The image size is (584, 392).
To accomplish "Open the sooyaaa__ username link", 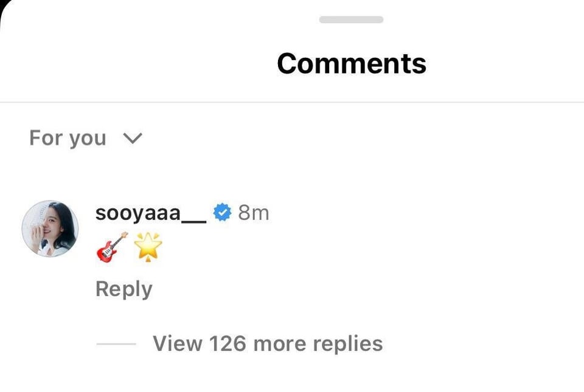I will click(x=151, y=213).
